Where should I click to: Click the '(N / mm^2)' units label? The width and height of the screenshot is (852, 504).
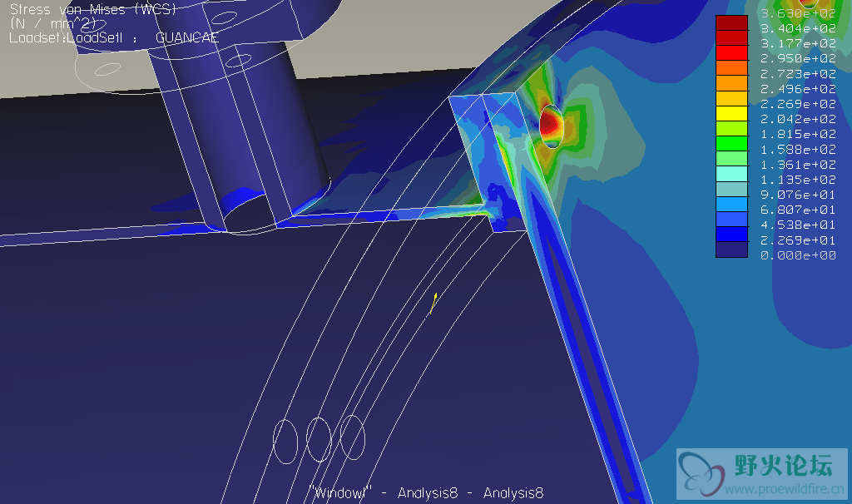[x=52, y=23]
